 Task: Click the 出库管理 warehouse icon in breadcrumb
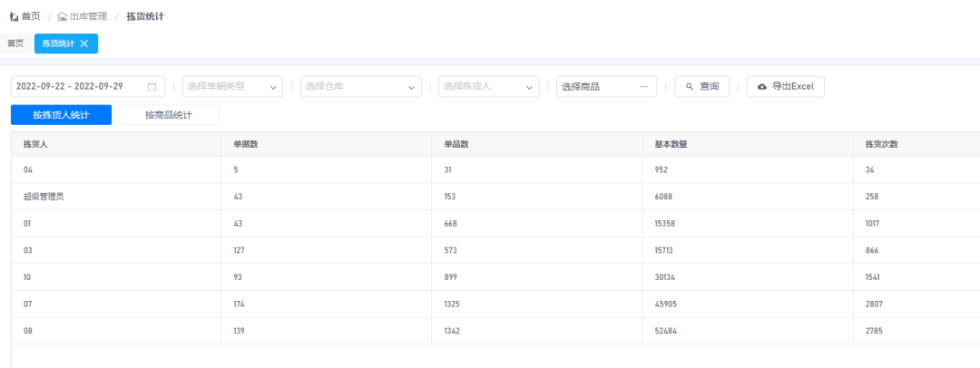(62, 16)
